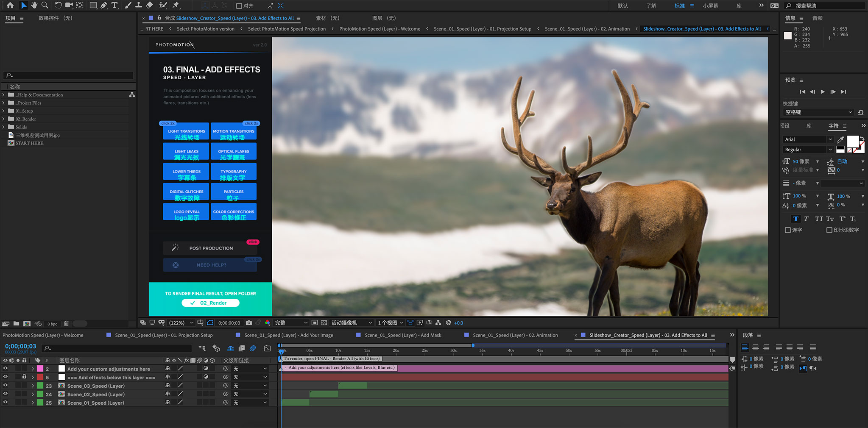Hide the Scene_01_Speed (Layer) layer
This screenshot has width=868, height=428.
(x=6, y=402)
